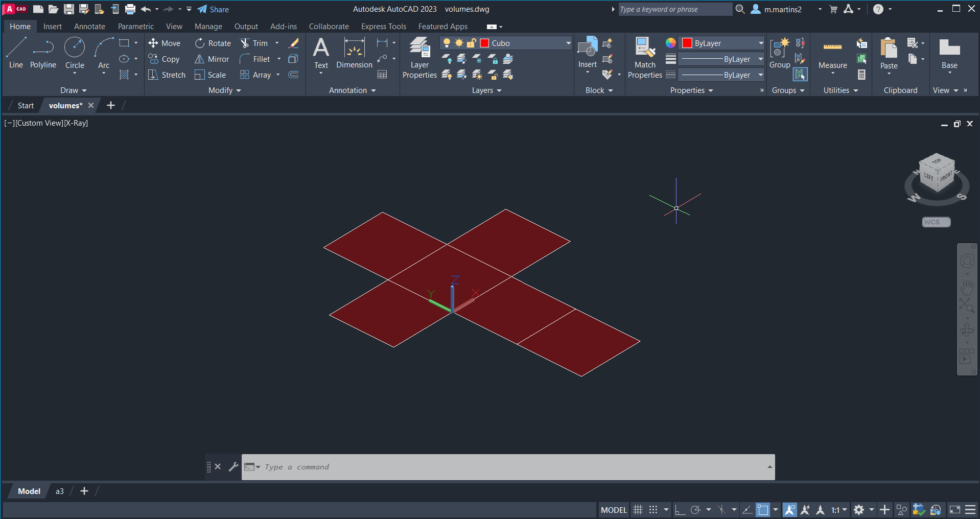Screen dimensions: 980x519
Task: Click the Mirror tool icon
Action: [199, 59]
